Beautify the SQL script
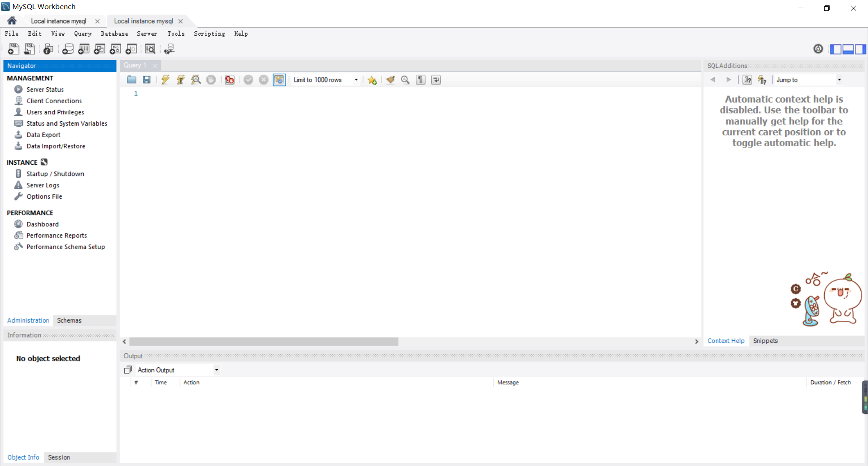 pos(391,80)
